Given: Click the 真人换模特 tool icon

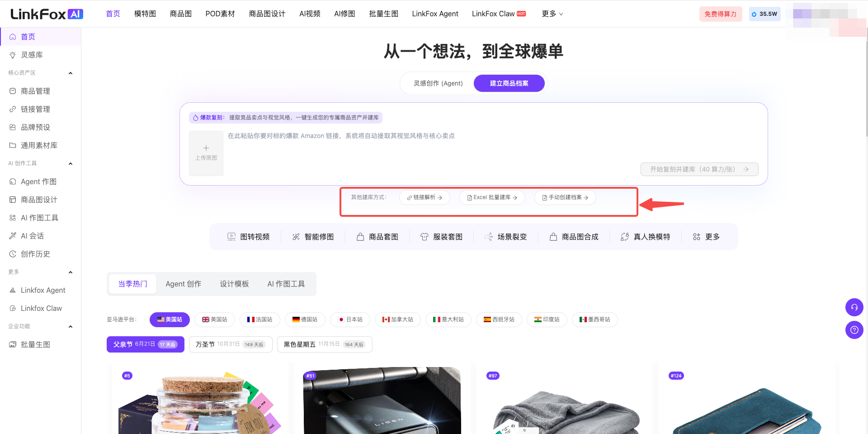Looking at the screenshot, I should (625, 237).
